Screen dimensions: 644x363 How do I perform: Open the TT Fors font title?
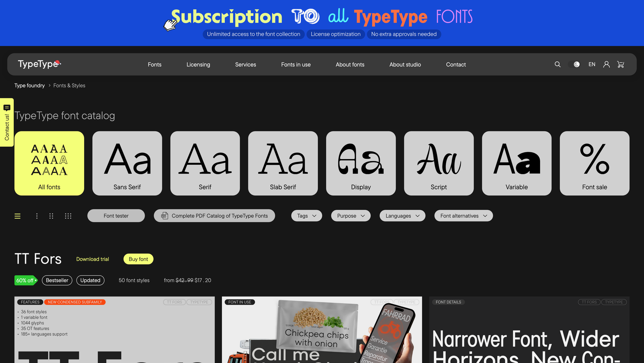pos(38,259)
